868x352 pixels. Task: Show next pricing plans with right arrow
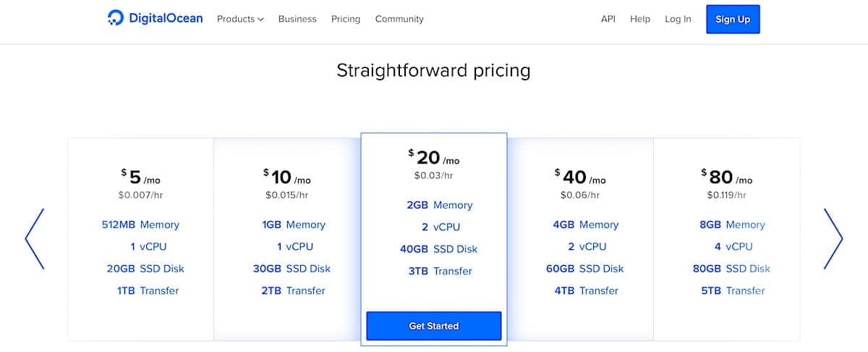click(833, 239)
